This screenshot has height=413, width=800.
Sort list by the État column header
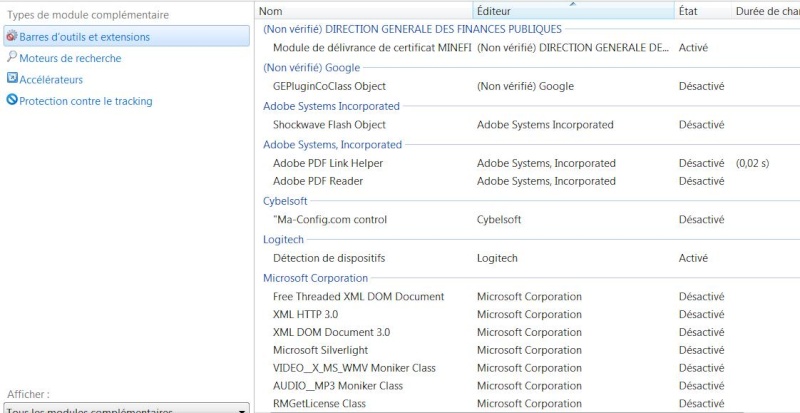pyautogui.click(x=703, y=11)
